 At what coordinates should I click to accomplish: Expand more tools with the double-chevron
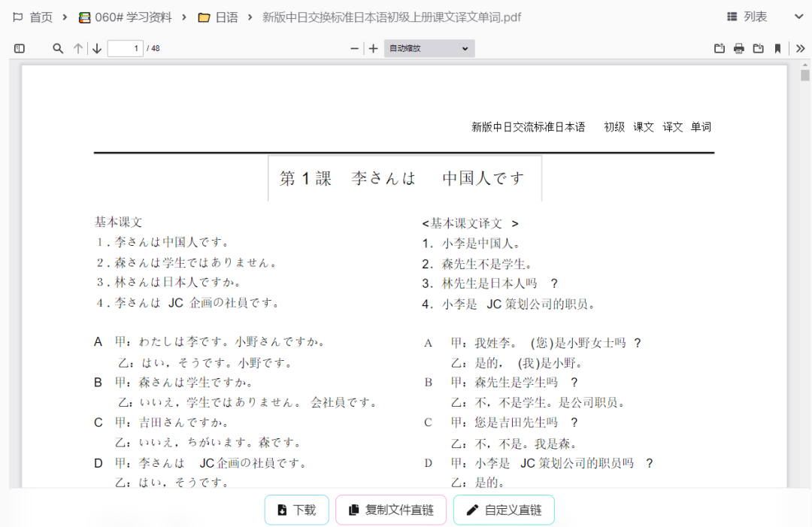[799, 48]
